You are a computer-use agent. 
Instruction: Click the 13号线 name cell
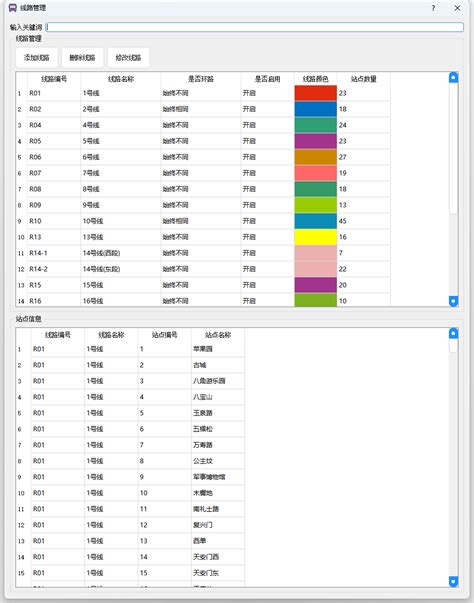click(x=121, y=237)
